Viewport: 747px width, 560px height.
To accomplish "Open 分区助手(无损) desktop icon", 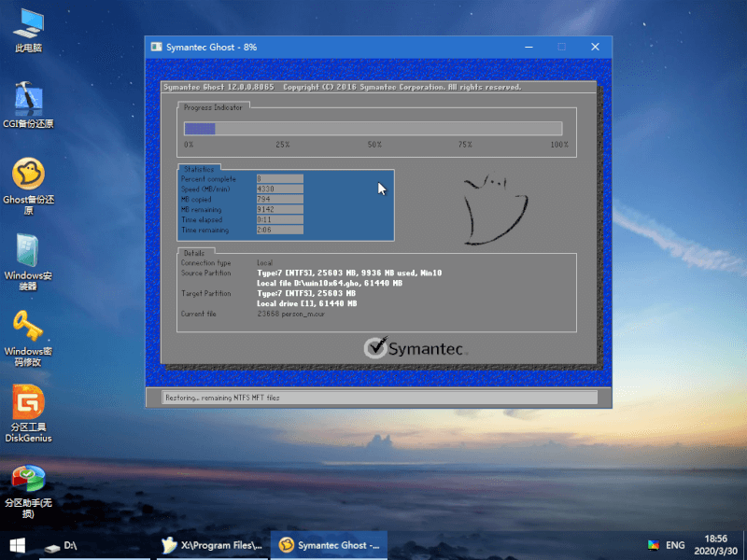I will (x=29, y=491).
